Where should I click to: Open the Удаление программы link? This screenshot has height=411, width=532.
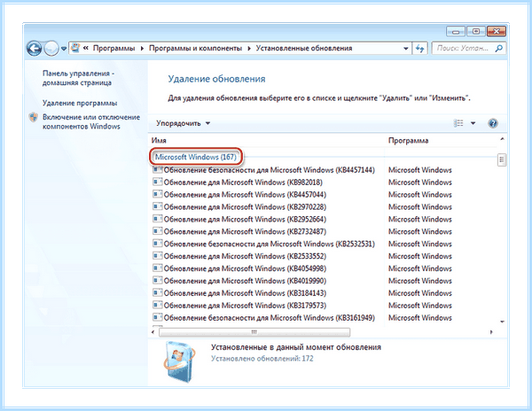[80, 103]
